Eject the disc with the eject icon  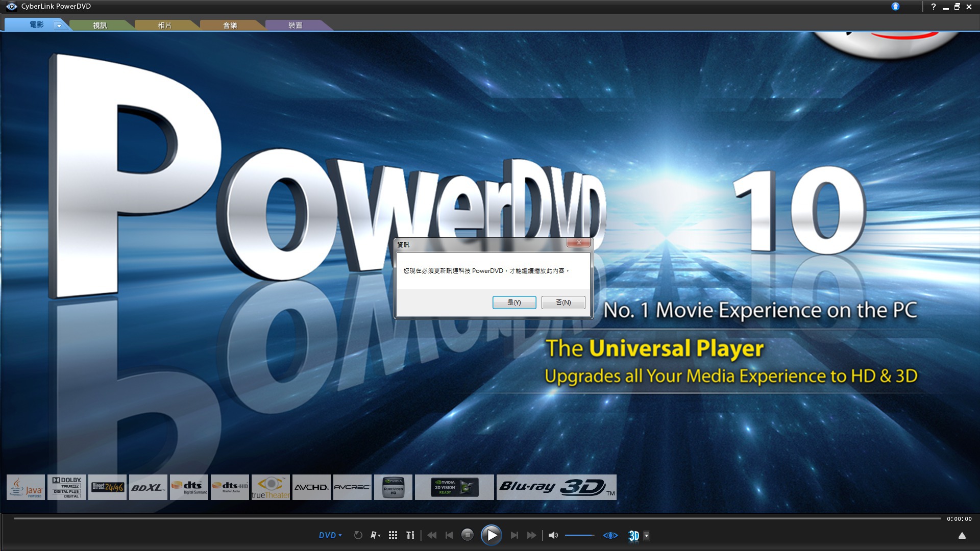[962, 536]
